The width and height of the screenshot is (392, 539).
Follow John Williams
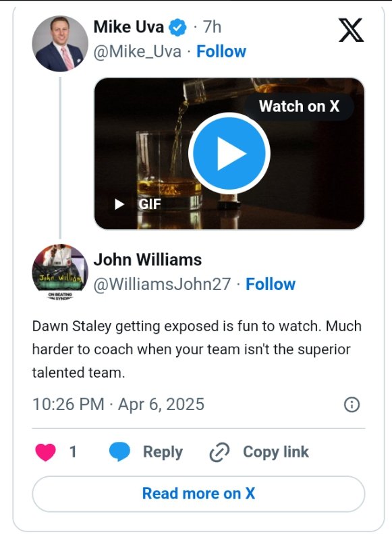[x=271, y=284]
